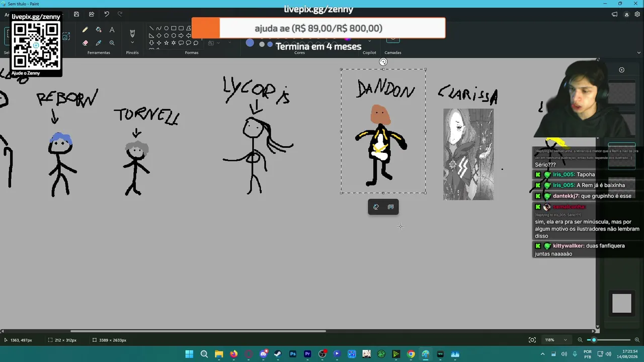Open the Windows Start menu
This screenshot has width=644, height=362.
click(189, 354)
